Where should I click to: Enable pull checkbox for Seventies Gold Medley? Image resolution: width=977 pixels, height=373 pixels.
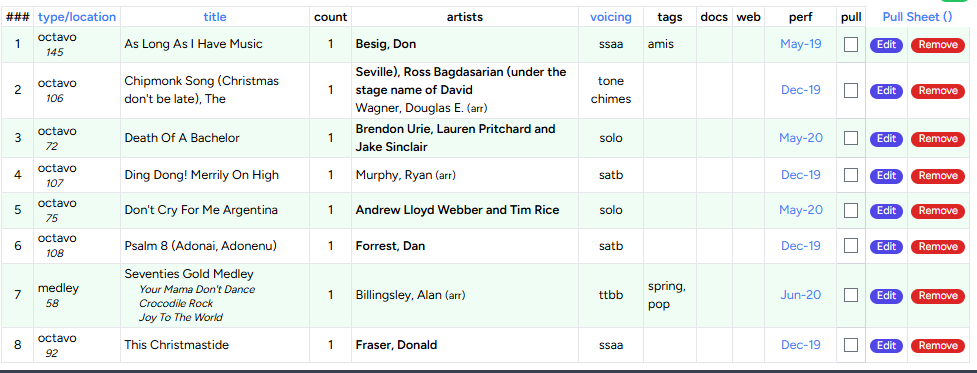point(851,295)
